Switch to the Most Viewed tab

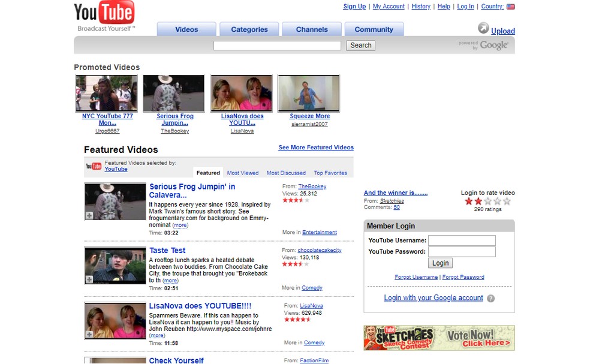click(242, 173)
